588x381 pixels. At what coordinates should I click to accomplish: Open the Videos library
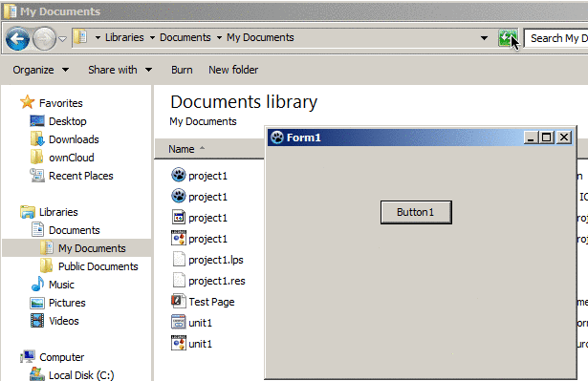(x=64, y=321)
